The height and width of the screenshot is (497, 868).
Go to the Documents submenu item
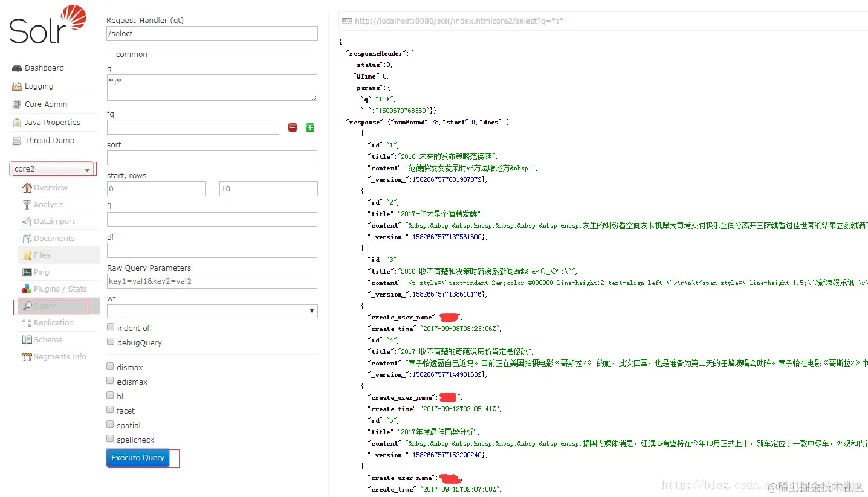[54, 239]
